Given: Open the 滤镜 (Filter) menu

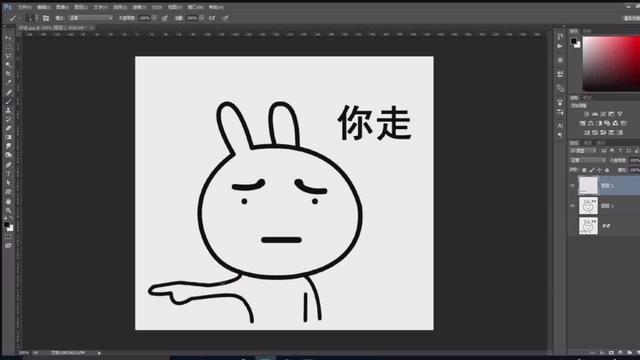Looking at the screenshot, I should (x=139, y=7).
